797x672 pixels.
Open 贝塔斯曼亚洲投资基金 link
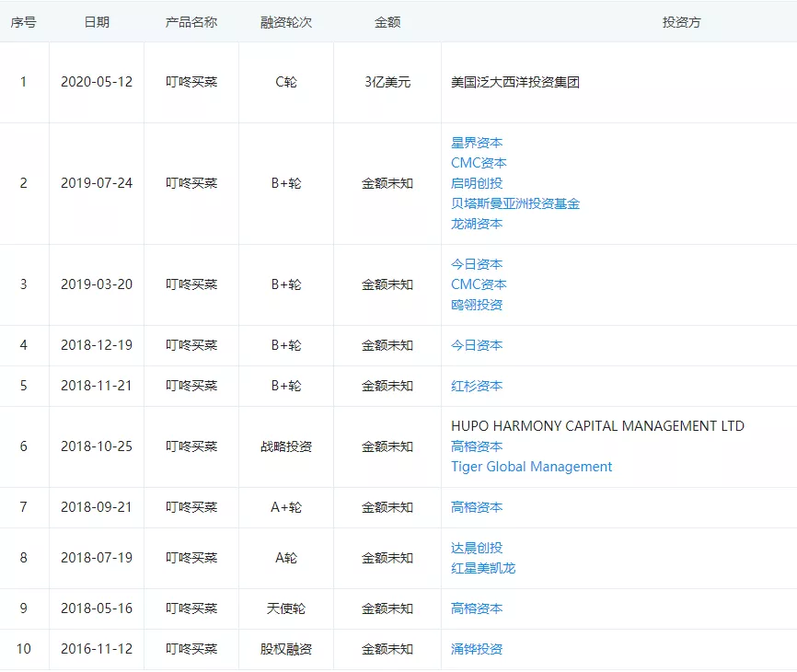(514, 203)
